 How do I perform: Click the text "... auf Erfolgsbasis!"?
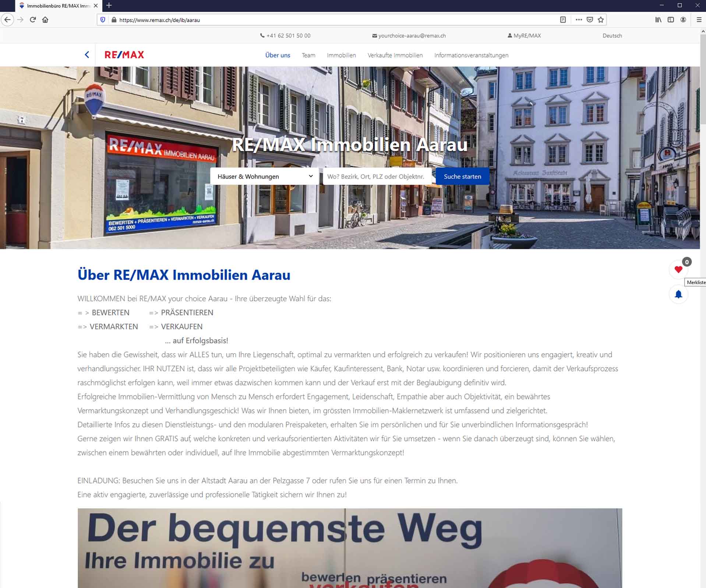[197, 341]
